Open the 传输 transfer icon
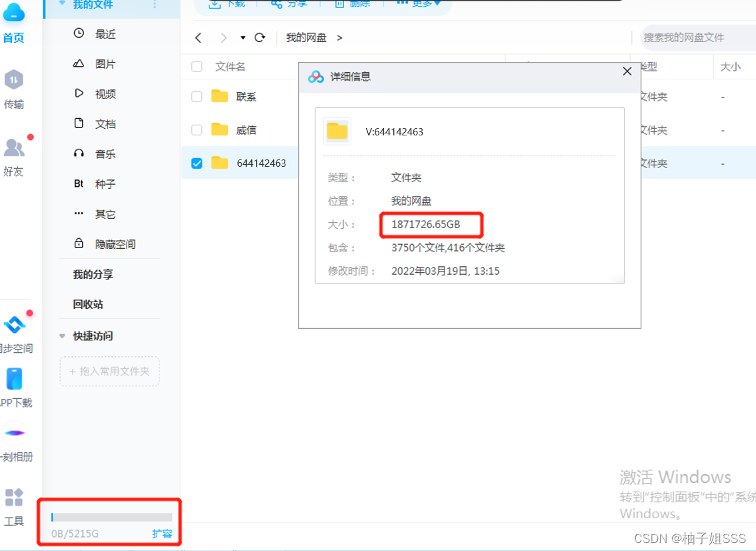756x551 pixels. click(13, 80)
